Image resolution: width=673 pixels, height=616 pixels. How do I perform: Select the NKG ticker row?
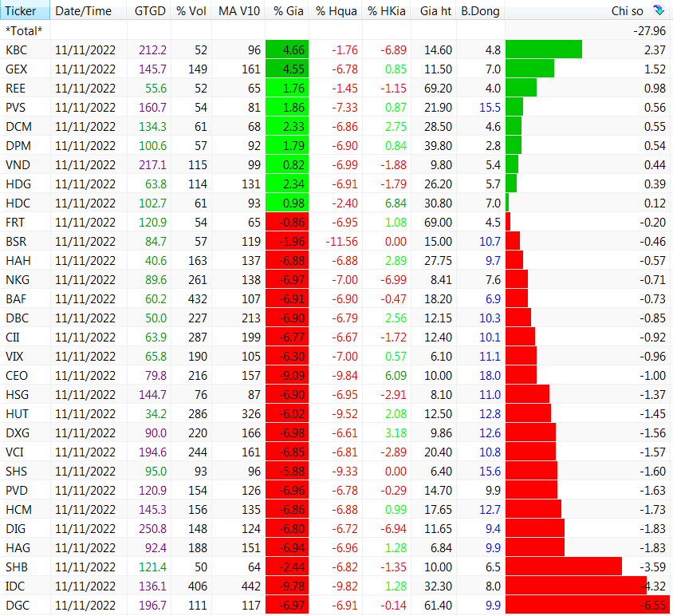[x=18, y=279]
